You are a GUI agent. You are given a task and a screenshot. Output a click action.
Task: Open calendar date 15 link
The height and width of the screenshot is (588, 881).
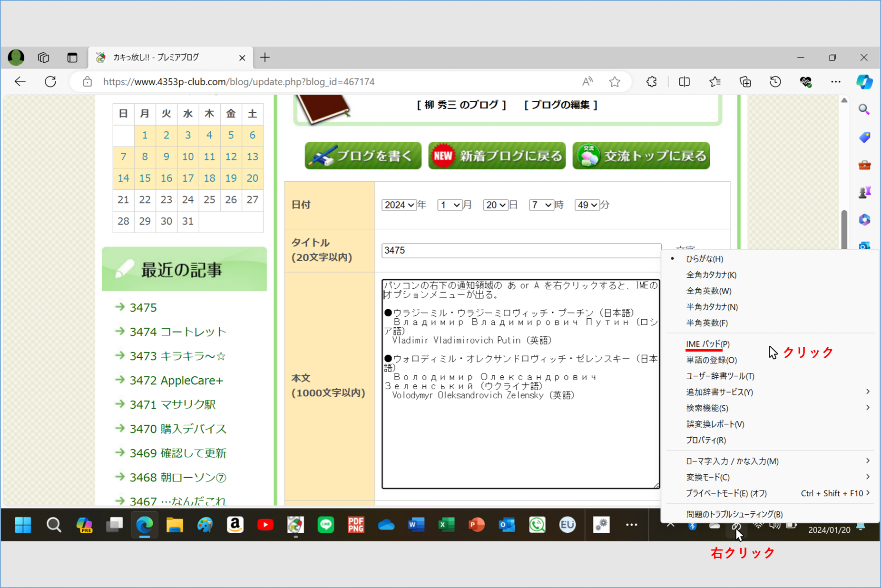(145, 178)
